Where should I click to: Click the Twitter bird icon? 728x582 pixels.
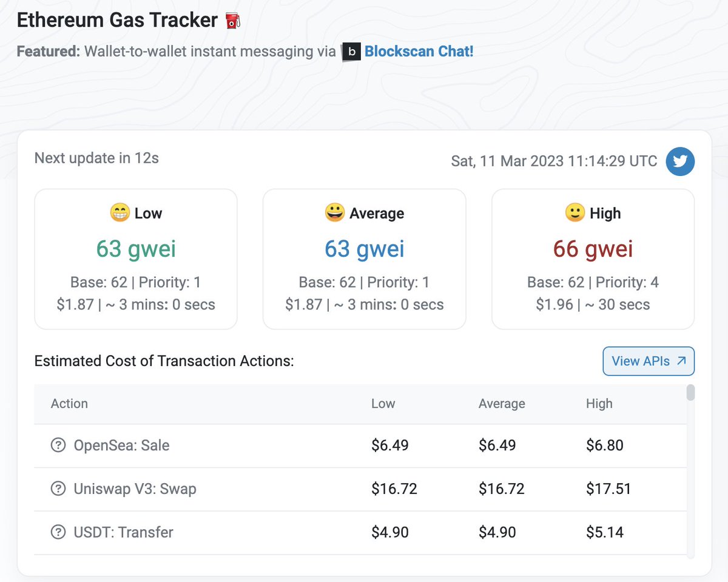coord(680,161)
